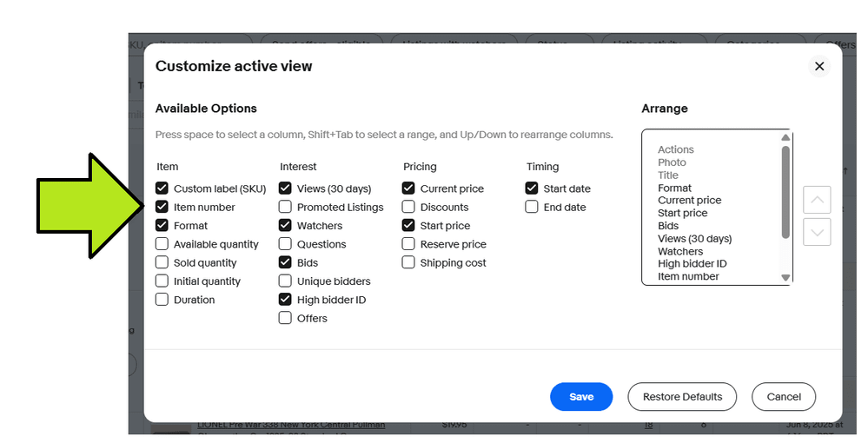This screenshot has height=443, width=868.
Task: Select Title entry in Arrange list
Action: (667, 175)
